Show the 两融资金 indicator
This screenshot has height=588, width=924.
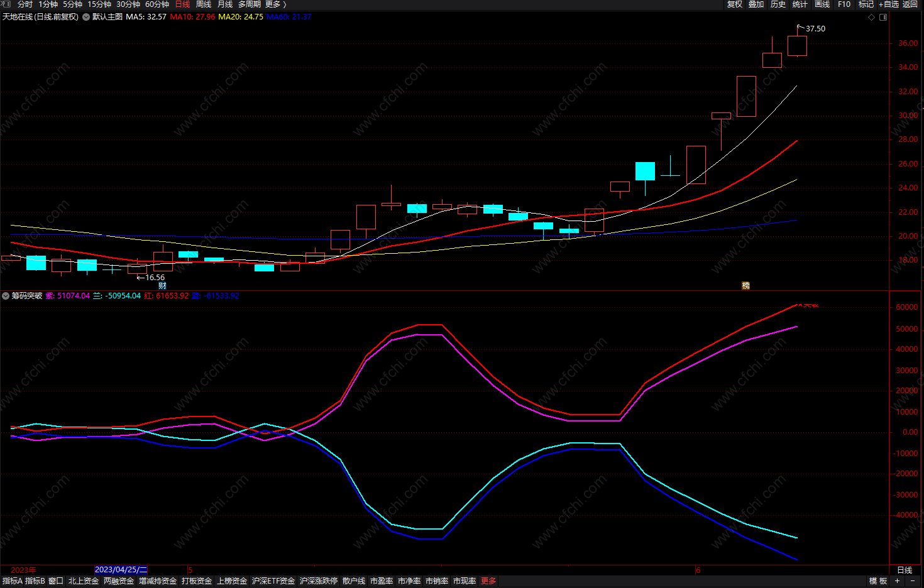pyautogui.click(x=119, y=581)
